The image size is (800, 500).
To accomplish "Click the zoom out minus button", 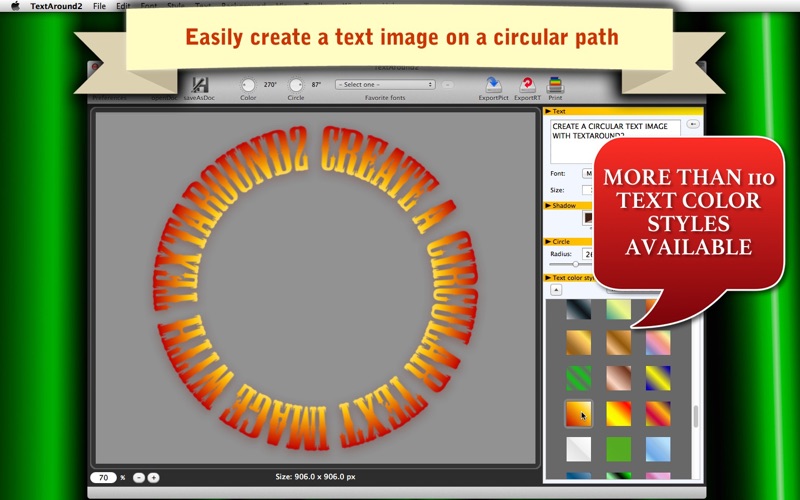I will pyautogui.click(x=139, y=478).
